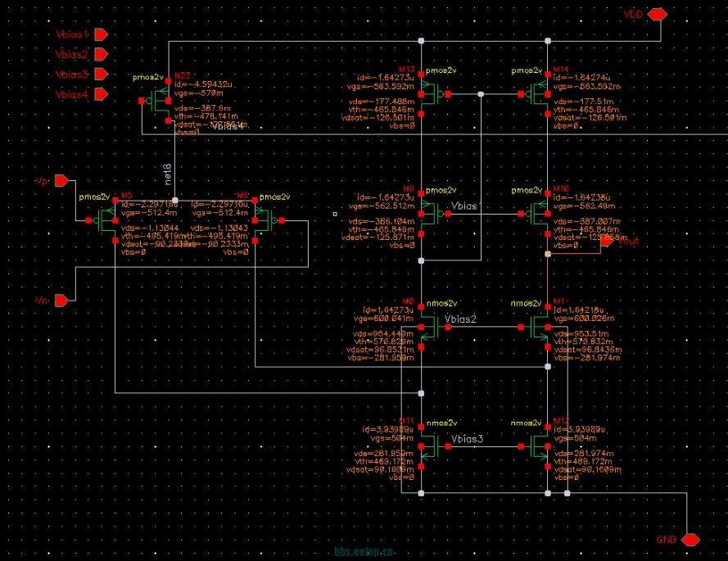Click the pmos2v label of M13

pos(441,70)
